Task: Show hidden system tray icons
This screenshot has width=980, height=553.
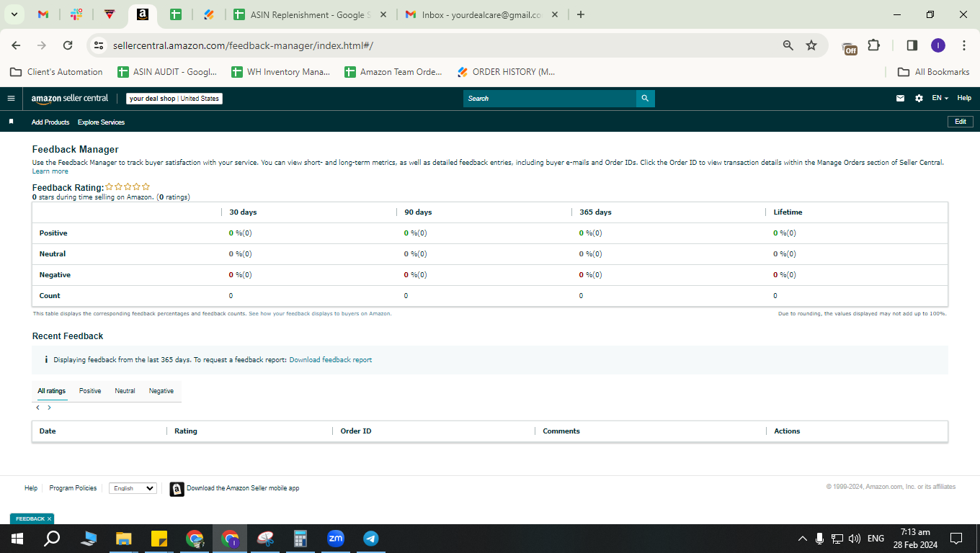Action: tap(802, 539)
